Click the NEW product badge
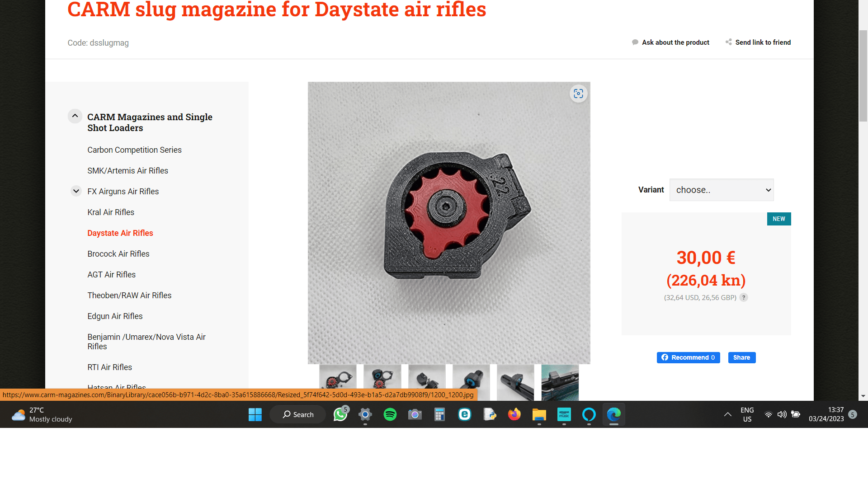The height and width of the screenshot is (488, 868). coord(779,219)
